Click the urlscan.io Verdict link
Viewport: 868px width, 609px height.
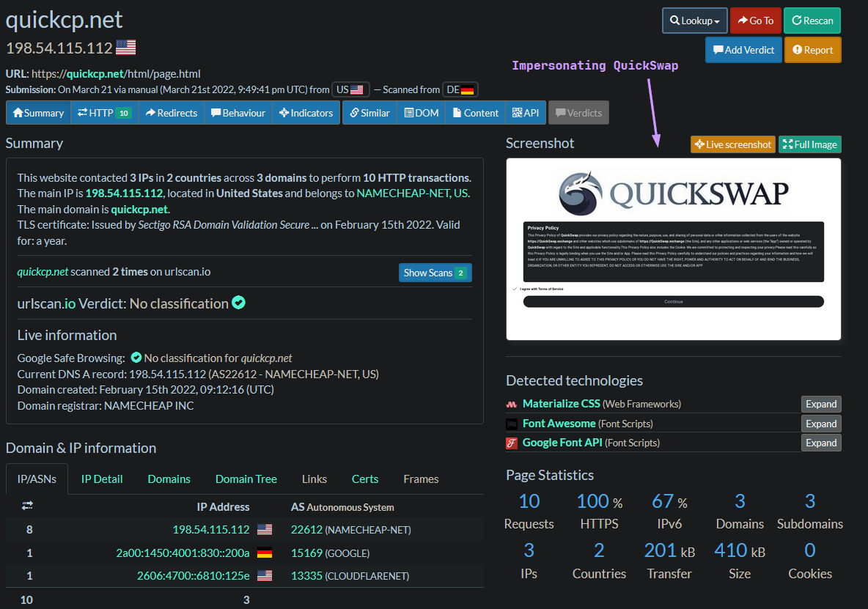tap(46, 303)
